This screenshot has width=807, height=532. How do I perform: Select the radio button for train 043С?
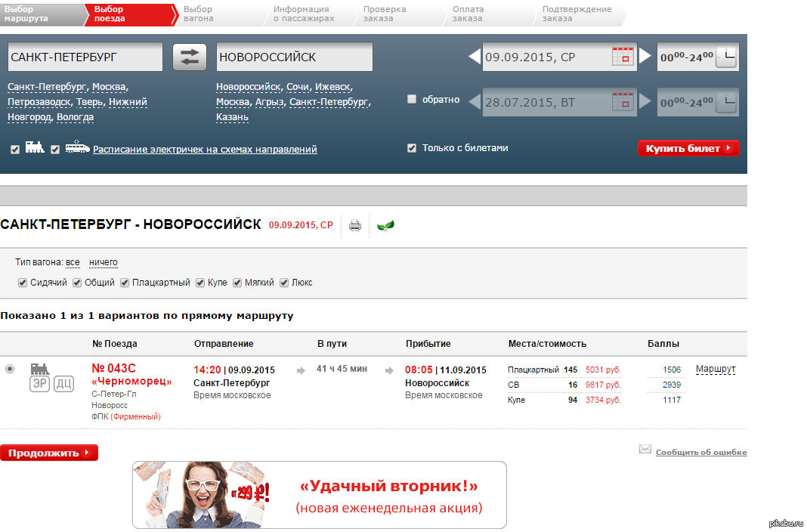[x=10, y=369]
